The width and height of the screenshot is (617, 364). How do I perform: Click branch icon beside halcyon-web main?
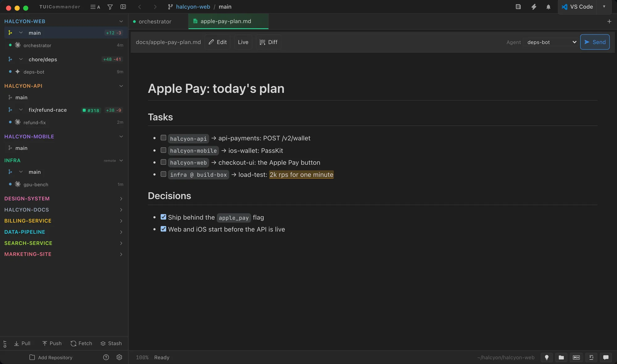pos(10,33)
